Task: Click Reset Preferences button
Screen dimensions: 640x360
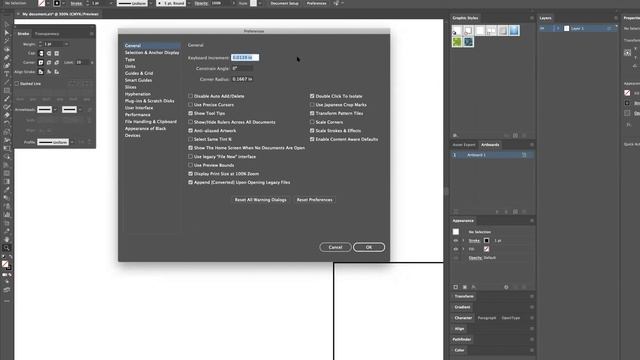Action: pyautogui.click(x=314, y=200)
